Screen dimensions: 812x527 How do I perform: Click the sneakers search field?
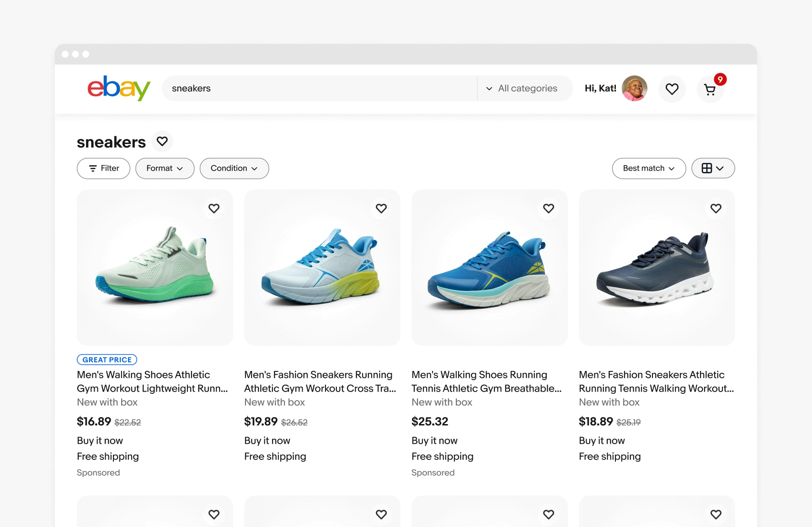click(320, 88)
